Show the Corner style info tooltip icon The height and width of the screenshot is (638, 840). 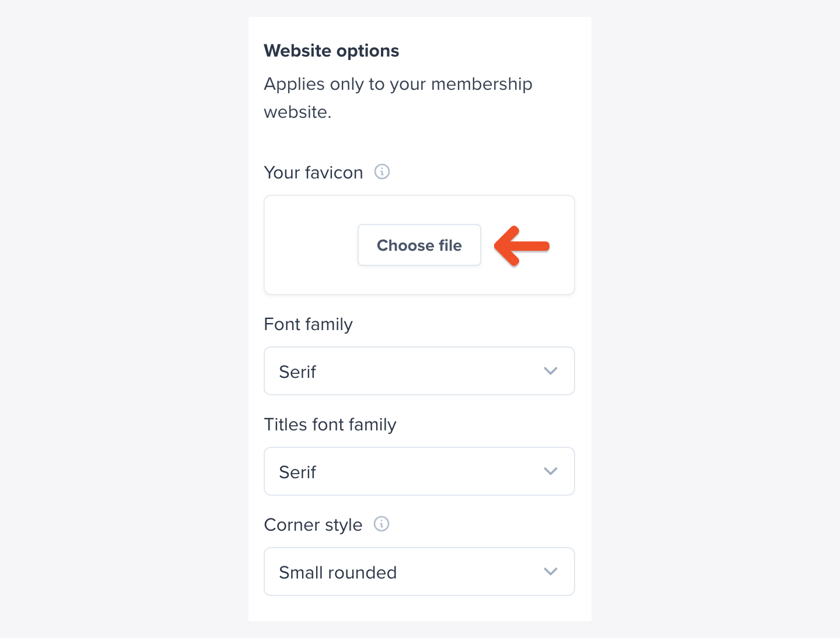(381, 524)
